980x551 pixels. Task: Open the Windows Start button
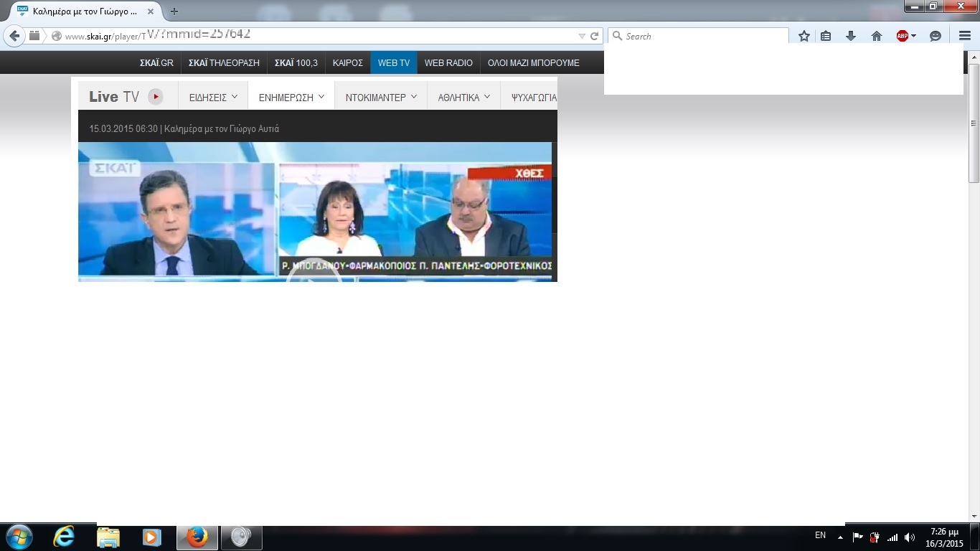tap(18, 537)
